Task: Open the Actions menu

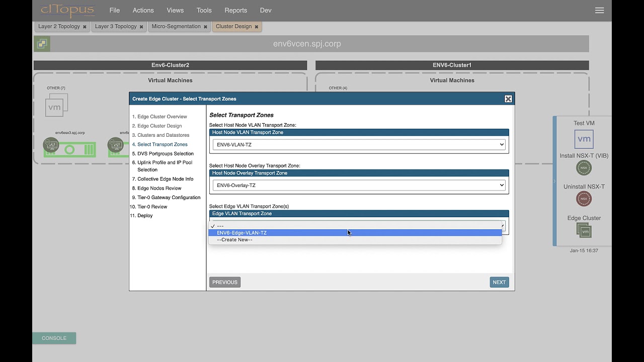Action: point(143,10)
